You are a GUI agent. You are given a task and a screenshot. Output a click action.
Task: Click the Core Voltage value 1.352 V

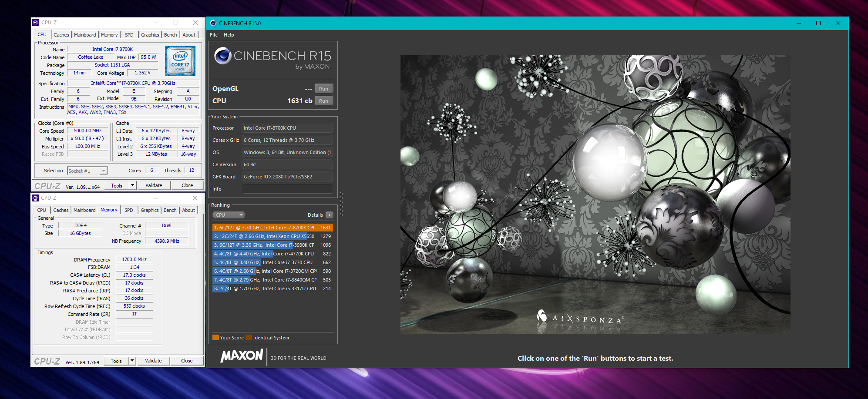142,73
